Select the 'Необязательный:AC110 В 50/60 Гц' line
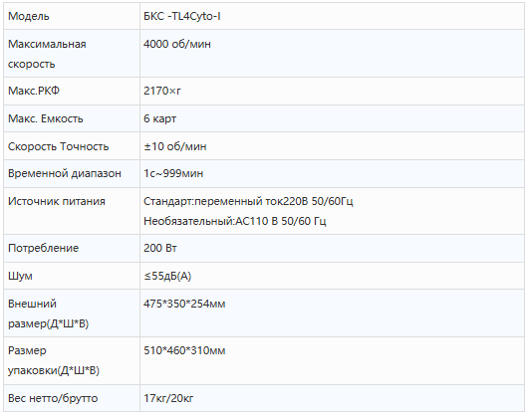The image size is (532, 417). 235,221
